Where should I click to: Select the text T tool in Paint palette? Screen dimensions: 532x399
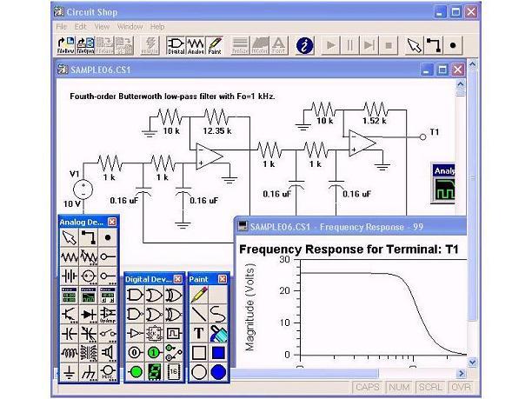click(199, 334)
